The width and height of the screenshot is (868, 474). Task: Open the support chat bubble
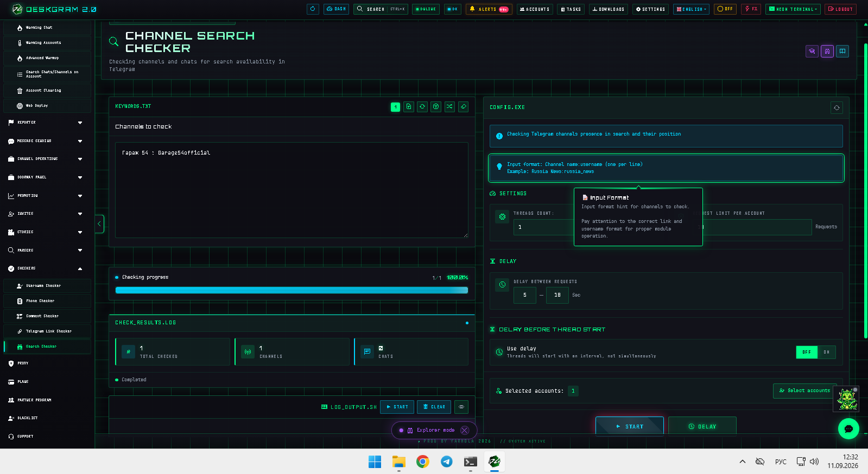[848, 428]
